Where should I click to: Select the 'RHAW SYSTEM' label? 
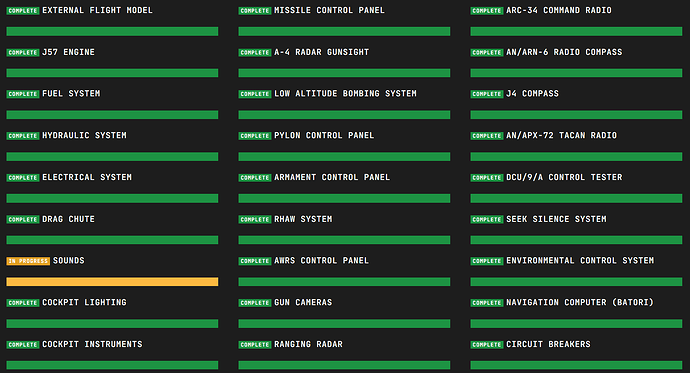coord(303,219)
